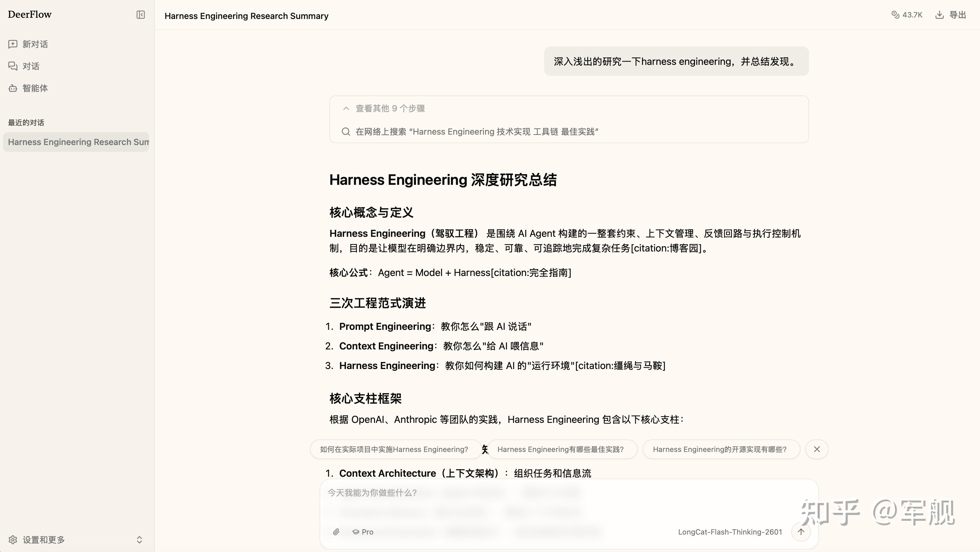Click the 三次工程范式演进 heading
The width and height of the screenshot is (980, 552).
click(x=377, y=303)
